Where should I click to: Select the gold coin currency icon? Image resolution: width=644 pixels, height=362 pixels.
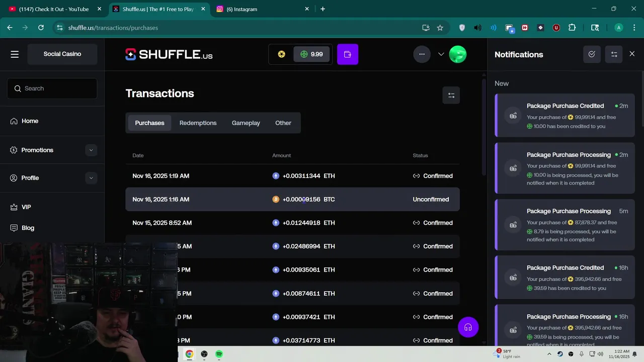[282, 54]
